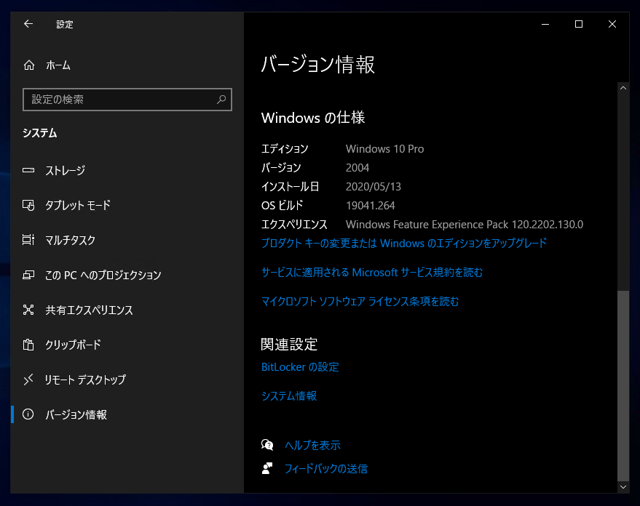Open the システム情報 link
640x506 pixels.
[289, 396]
